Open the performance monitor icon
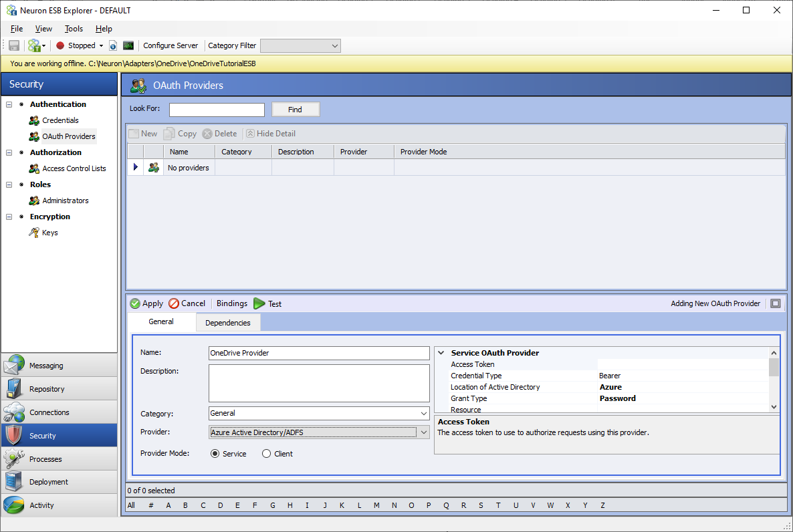This screenshot has height=532, width=793. pyautogui.click(x=128, y=45)
